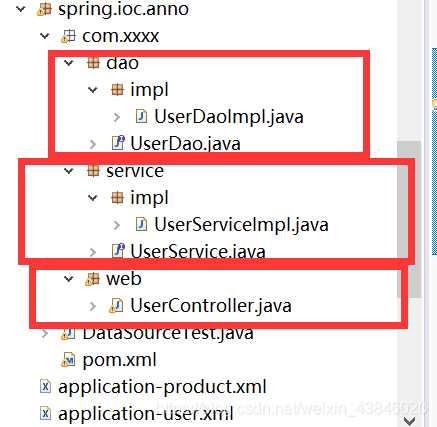Select the web package label
The height and width of the screenshot is (427, 437).
(124, 279)
